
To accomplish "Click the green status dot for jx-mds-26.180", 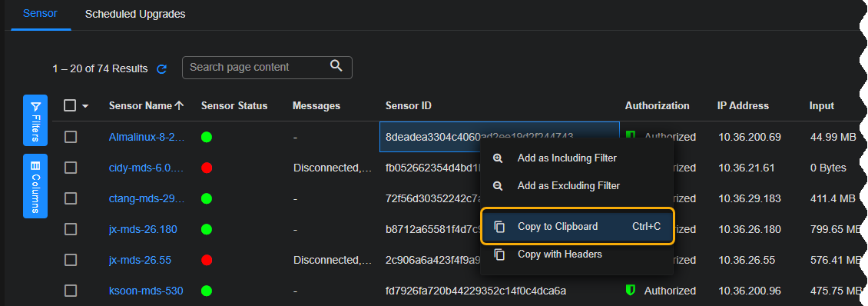I will tap(207, 229).
